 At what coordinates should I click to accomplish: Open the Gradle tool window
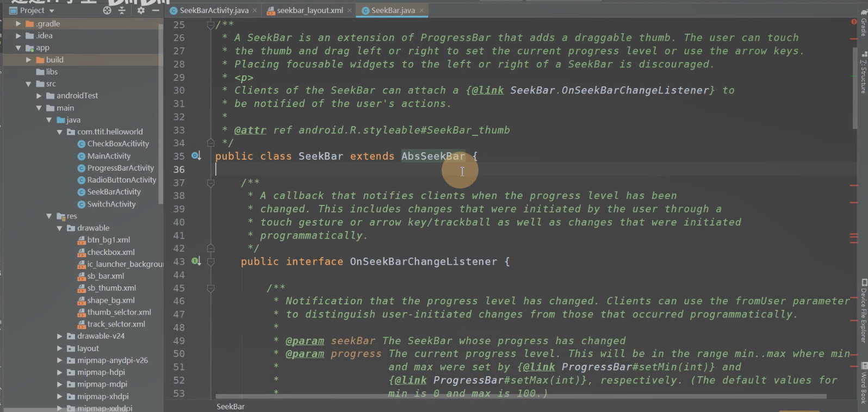pos(863,23)
